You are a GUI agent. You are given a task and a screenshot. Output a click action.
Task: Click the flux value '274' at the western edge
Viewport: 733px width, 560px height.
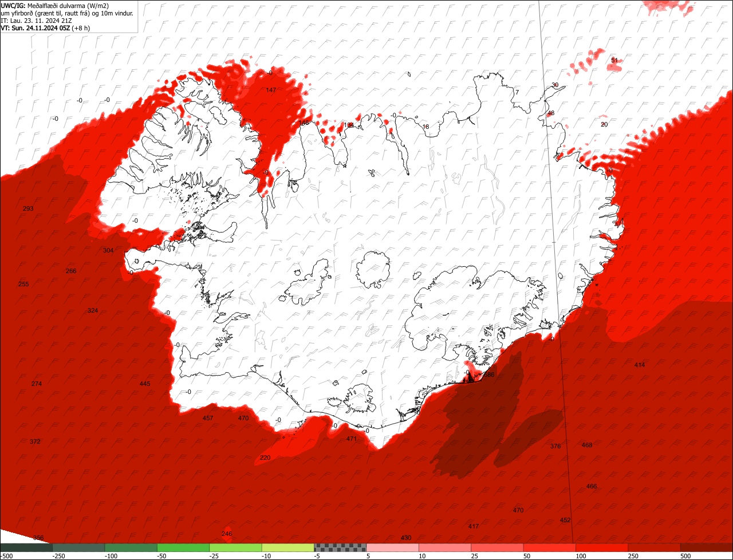pyautogui.click(x=37, y=384)
